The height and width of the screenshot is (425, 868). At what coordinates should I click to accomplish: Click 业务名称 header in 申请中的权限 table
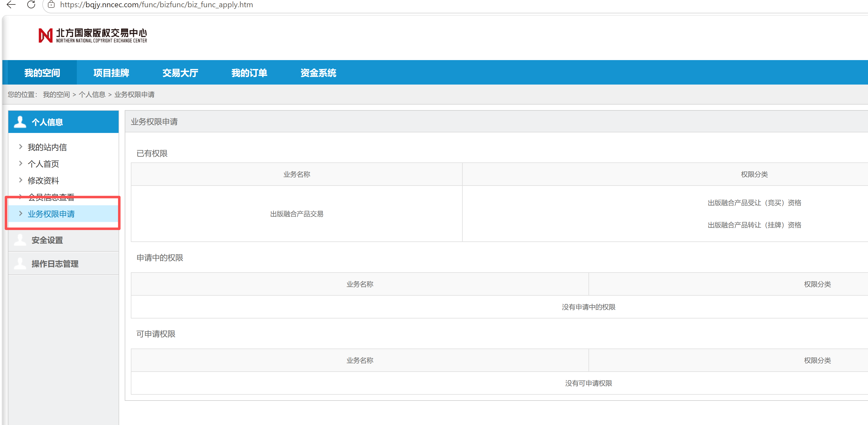[360, 284]
